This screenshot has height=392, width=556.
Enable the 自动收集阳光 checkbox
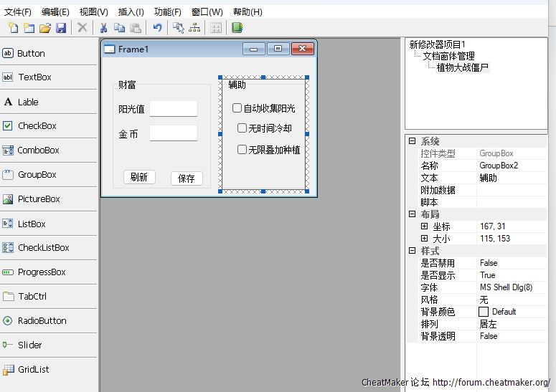[237, 108]
